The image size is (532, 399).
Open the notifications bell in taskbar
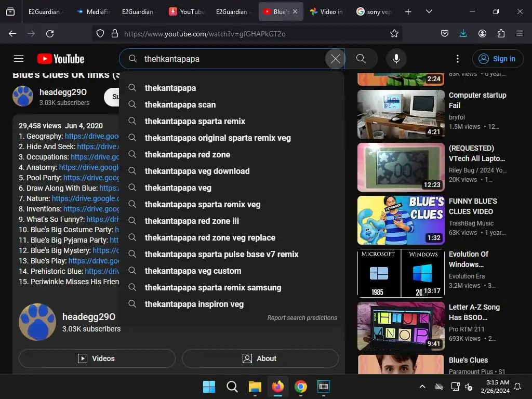(518, 387)
